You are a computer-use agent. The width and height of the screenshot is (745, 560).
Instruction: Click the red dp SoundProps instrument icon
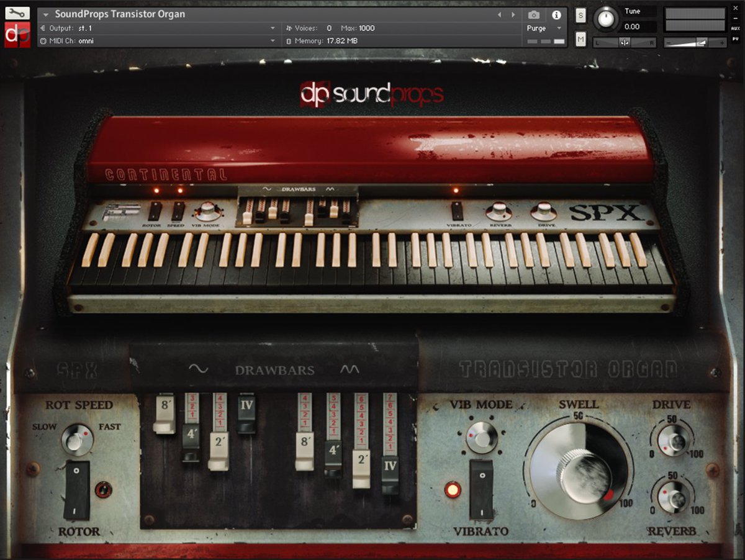click(17, 34)
